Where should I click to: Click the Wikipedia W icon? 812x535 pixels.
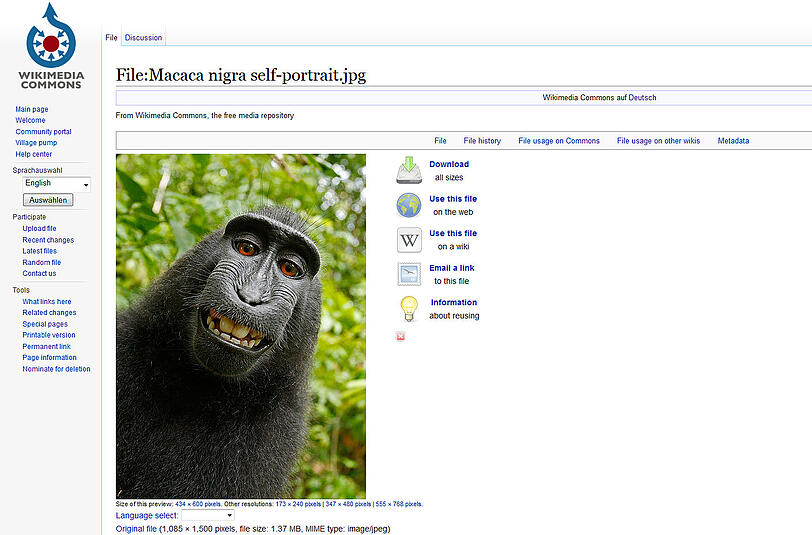409,240
